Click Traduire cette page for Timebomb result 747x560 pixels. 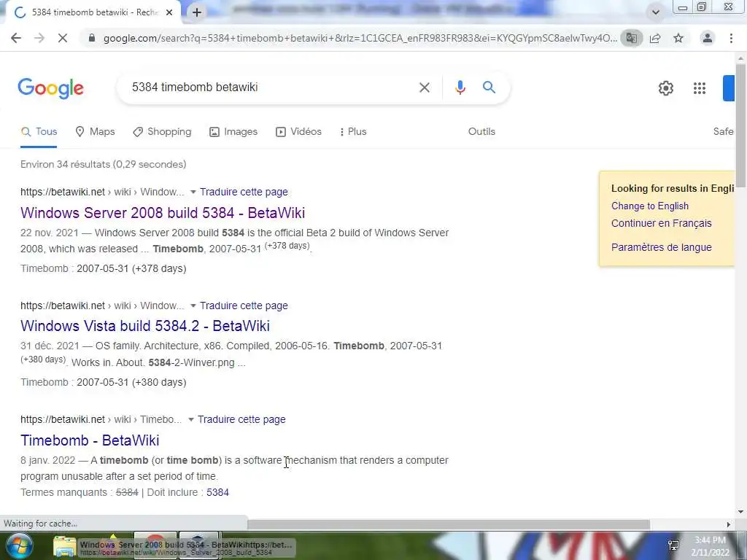241,419
